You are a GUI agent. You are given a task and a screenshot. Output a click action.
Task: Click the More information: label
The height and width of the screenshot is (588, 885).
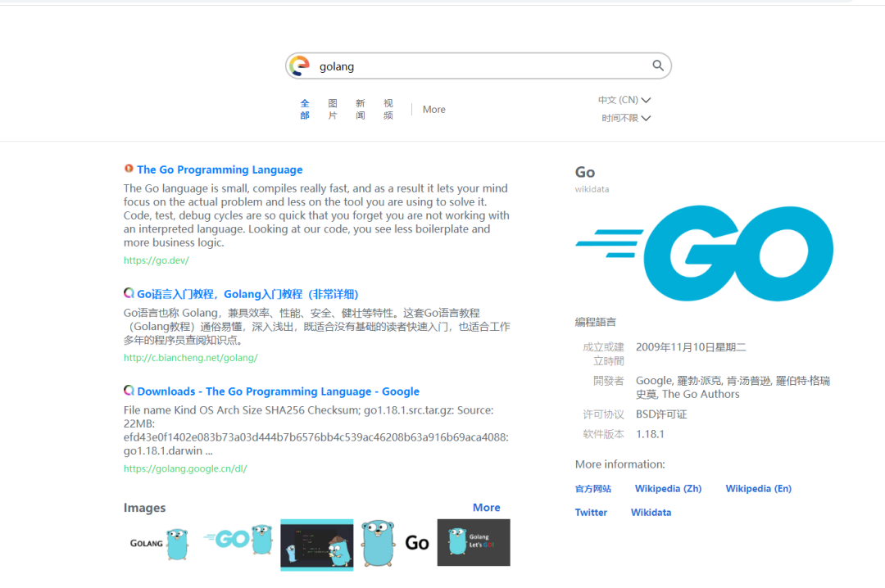tap(619, 464)
